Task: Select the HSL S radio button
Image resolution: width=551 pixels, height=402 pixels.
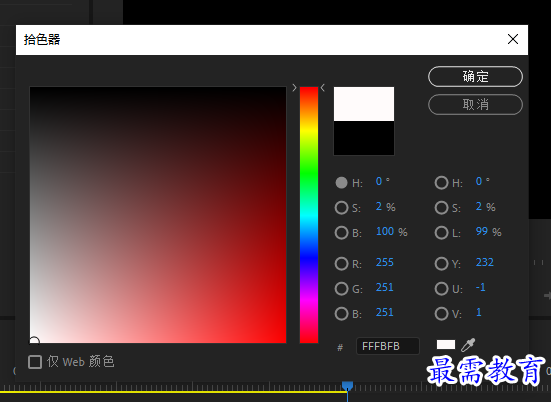Action: [441, 208]
